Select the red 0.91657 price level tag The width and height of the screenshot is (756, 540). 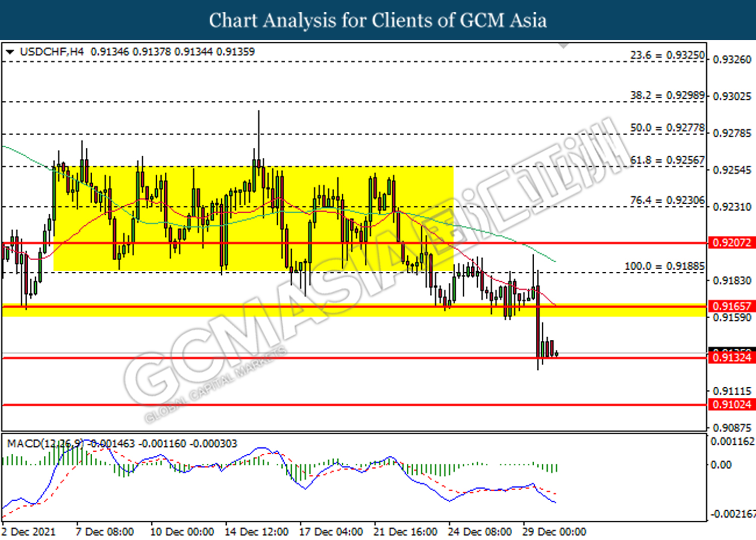coord(732,306)
